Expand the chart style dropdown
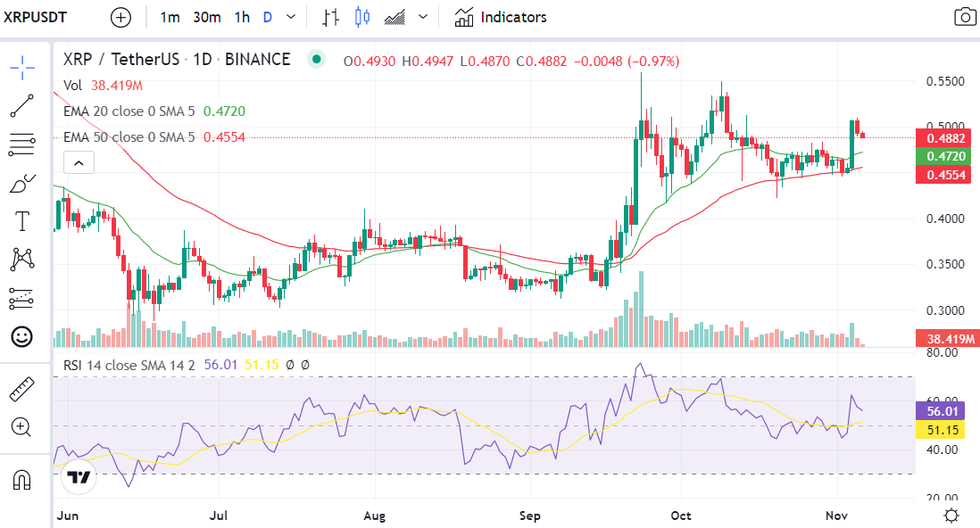 (423, 17)
